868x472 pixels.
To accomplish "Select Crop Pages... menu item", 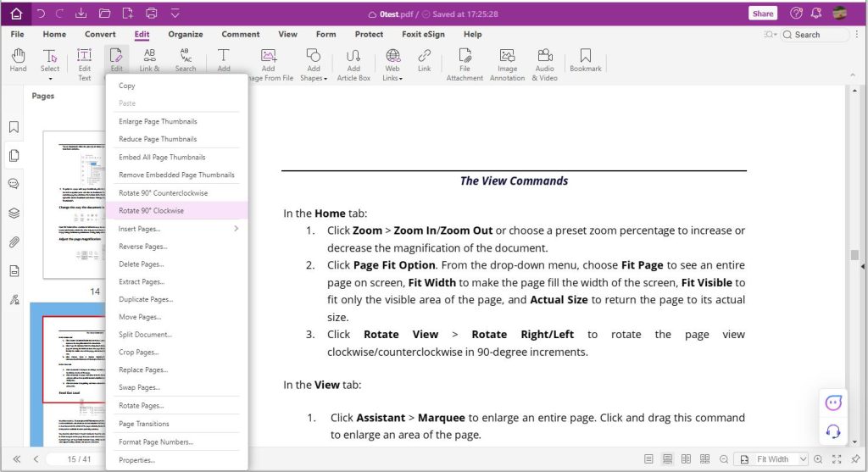I will [x=176, y=352].
